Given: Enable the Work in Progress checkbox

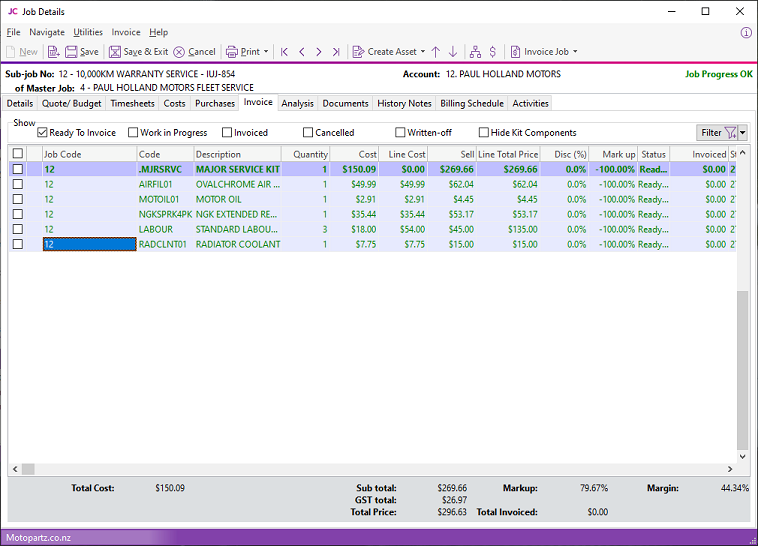Looking at the screenshot, I should point(133,132).
